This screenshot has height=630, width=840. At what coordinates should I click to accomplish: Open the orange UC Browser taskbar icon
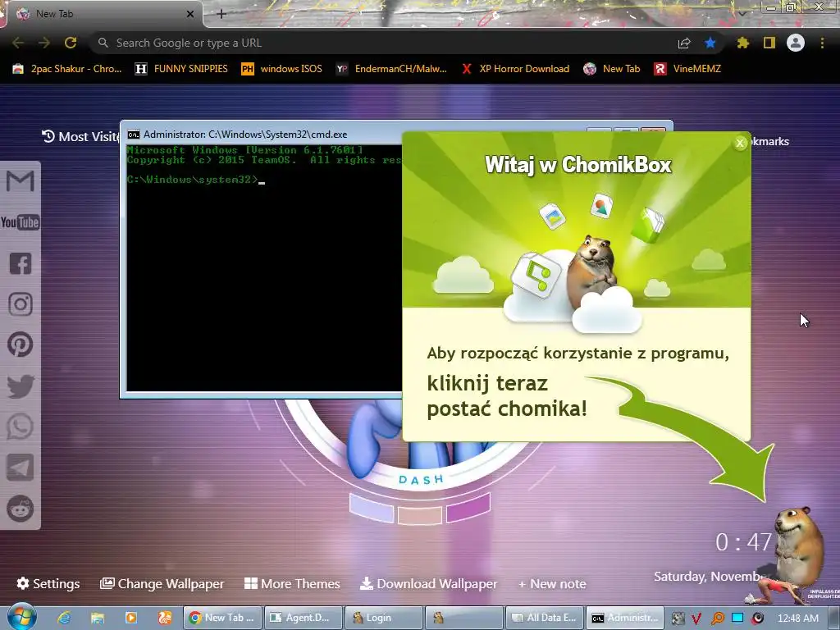pyautogui.click(x=164, y=618)
